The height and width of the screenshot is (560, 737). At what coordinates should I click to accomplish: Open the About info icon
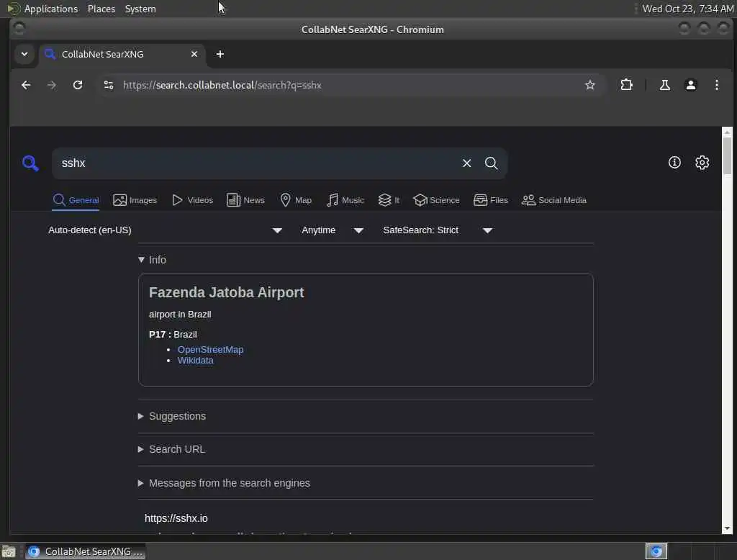[674, 163]
